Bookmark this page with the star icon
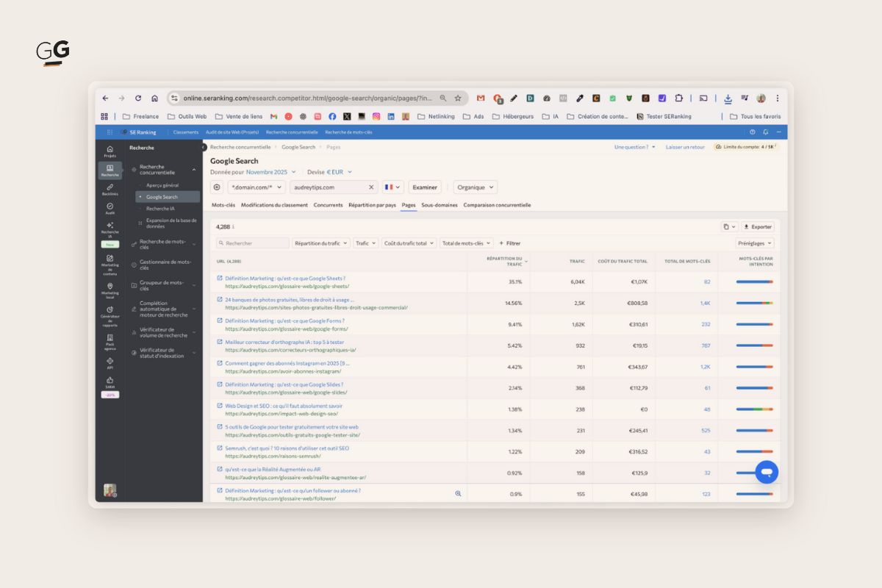The width and height of the screenshot is (882, 588). (458, 98)
